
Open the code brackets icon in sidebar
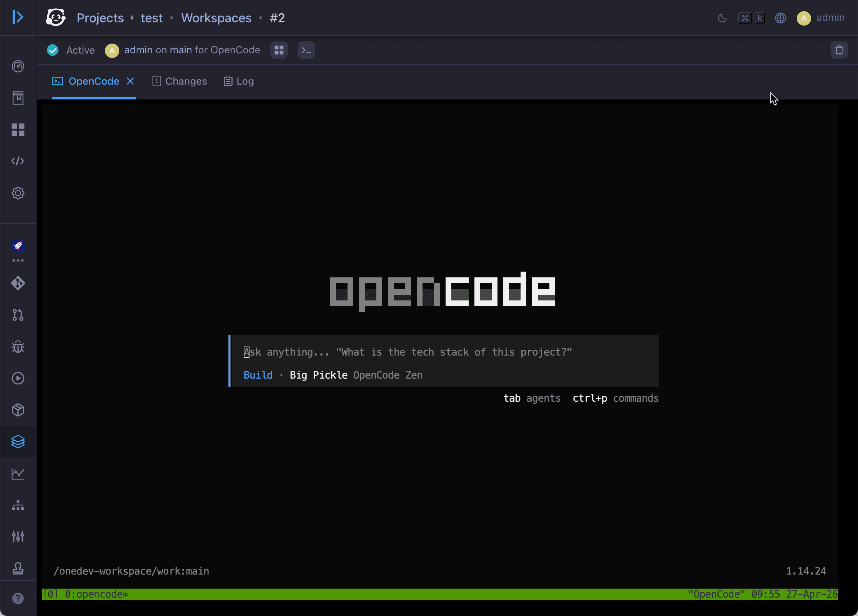point(18,161)
